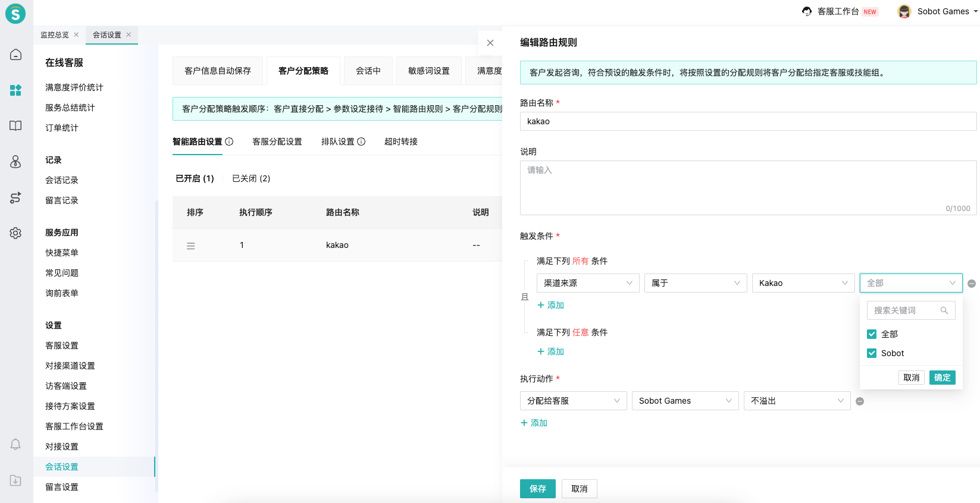Open the 渠道来源 dropdown

point(588,283)
